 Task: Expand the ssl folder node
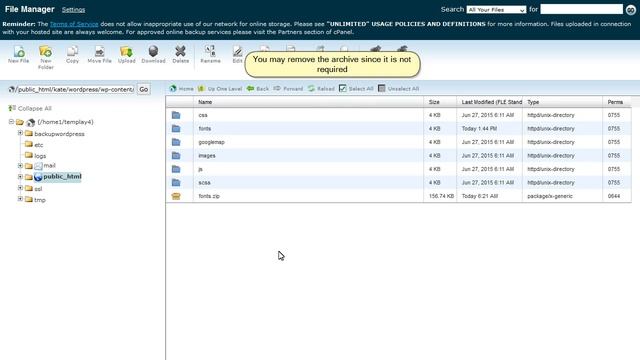point(20,188)
